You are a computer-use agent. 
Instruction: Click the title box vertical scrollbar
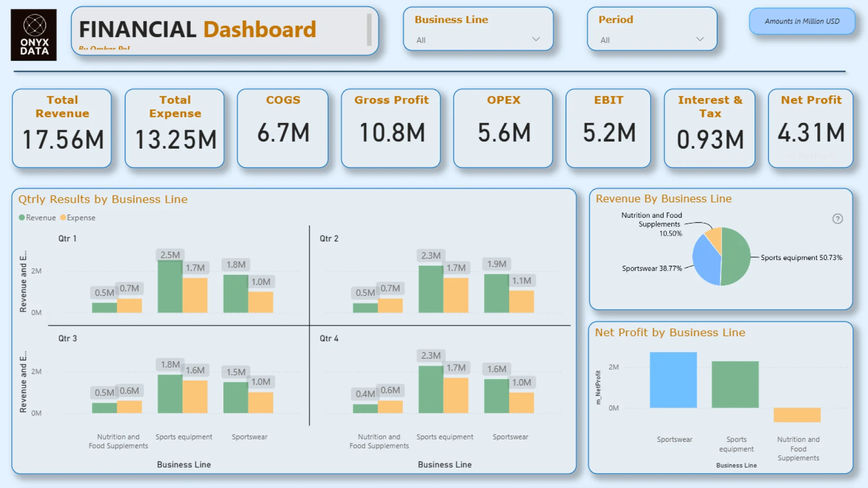point(369,29)
